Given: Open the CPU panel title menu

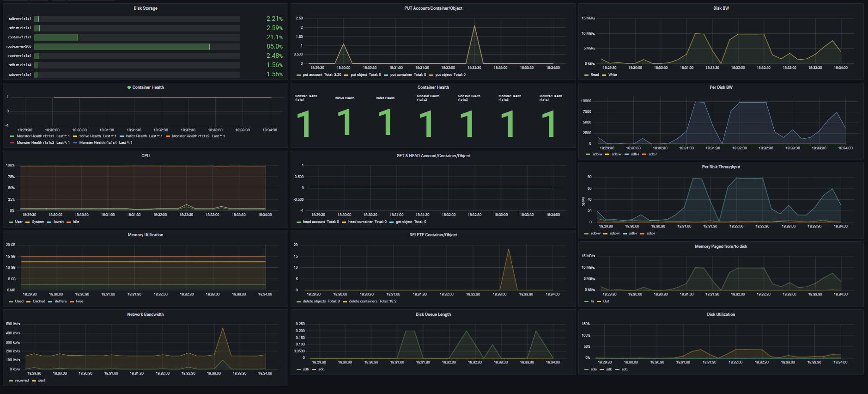Looking at the screenshot, I should [146, 156].
